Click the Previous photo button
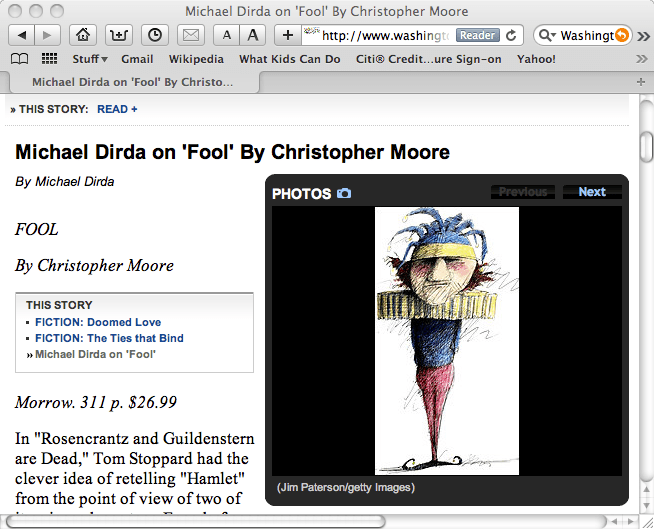 tap(523, 192)
